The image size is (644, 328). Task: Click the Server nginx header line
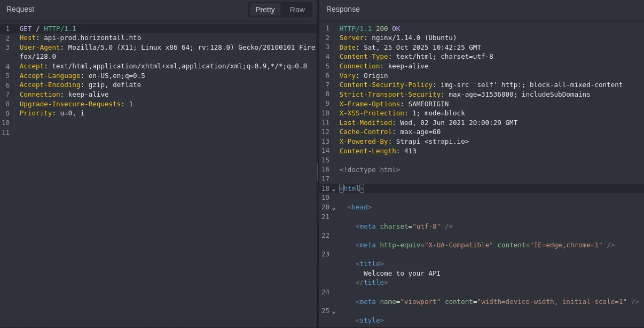point(398,38)
